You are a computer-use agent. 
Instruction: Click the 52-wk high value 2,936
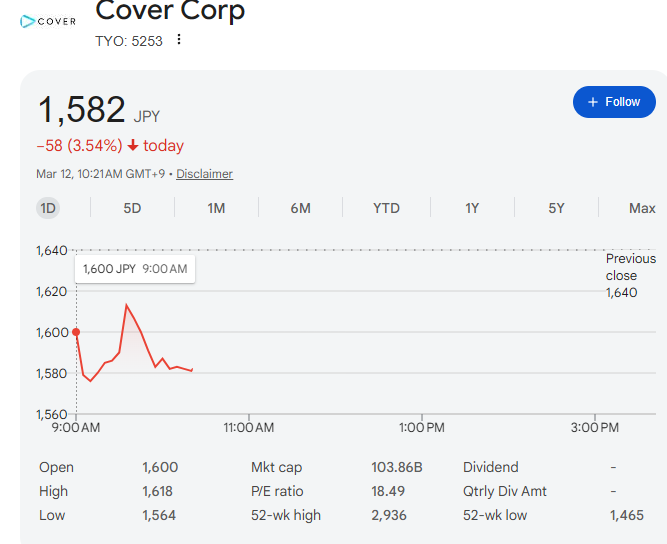point(389,516)
